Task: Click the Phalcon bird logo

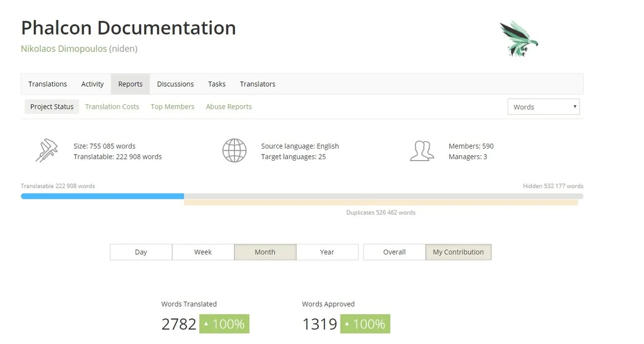Action: (518, 38)
